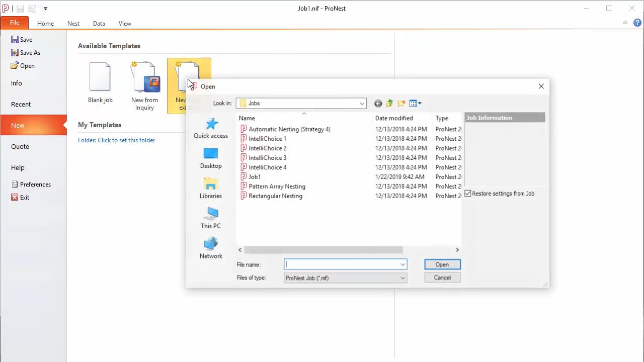Click the Quick access sidebar icon
This screenshot has height=362, width=644.
point(211,124)
